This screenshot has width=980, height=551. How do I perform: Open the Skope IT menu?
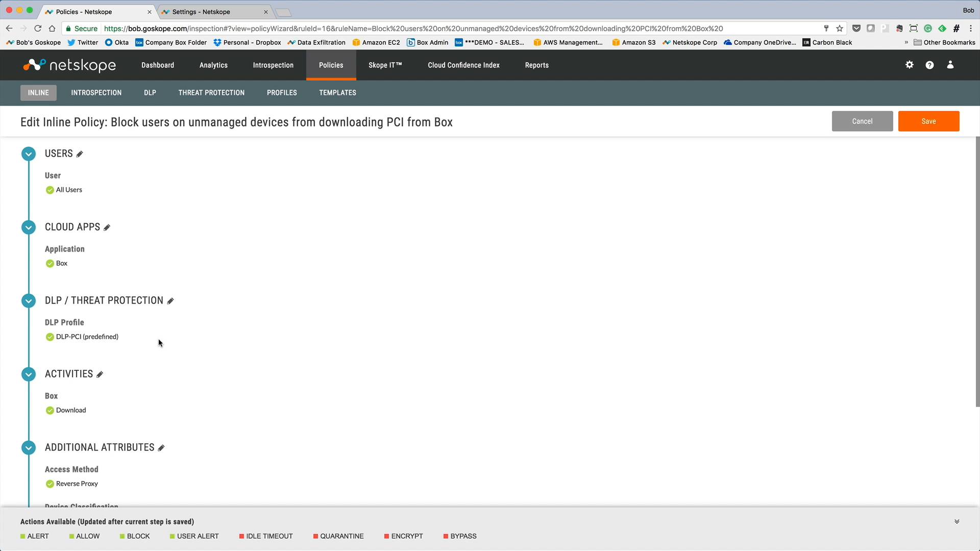[x=385, y=65]
